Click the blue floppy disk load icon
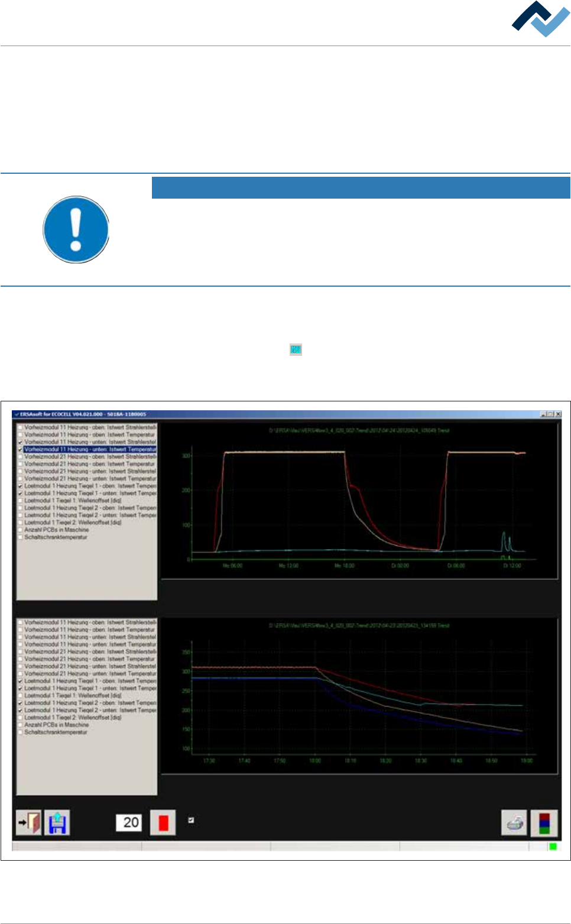Image resolution: width=571 pixels, height=924 pixels. pyautogui.click(x=57, y=822)
